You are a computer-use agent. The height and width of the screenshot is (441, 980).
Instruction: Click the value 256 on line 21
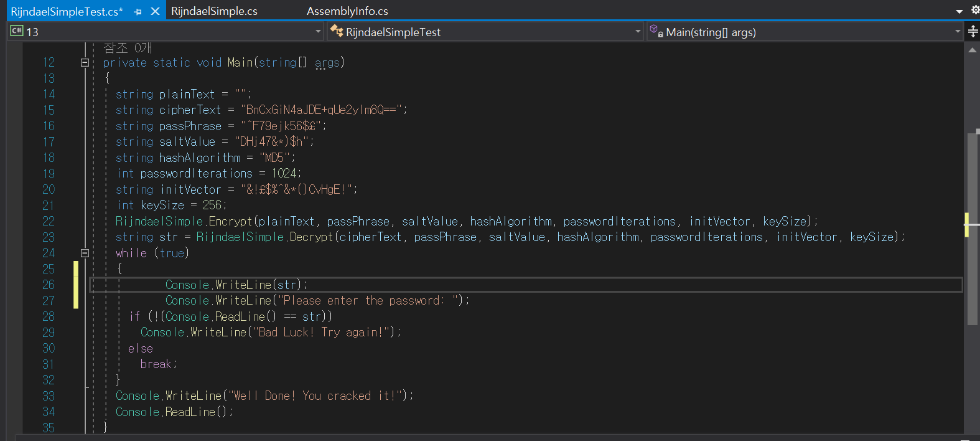212,205
